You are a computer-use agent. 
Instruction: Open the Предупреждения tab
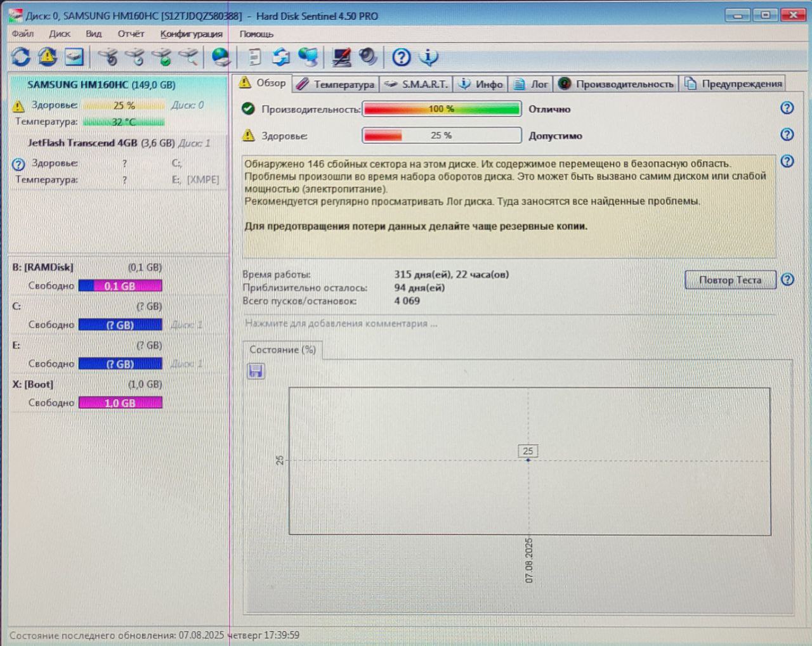(733, 84)
